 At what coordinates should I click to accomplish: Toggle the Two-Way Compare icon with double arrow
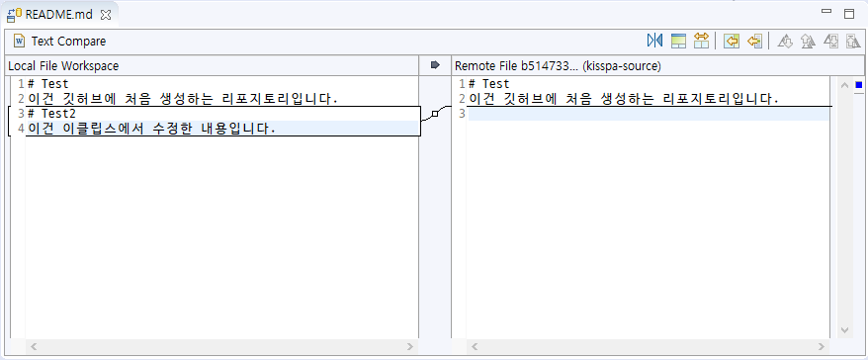click(701, 41)
